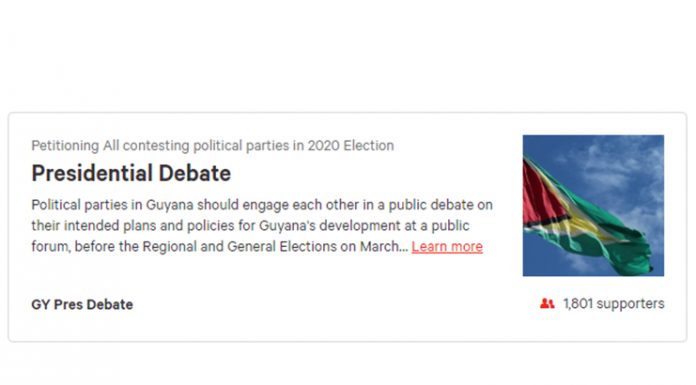This screenshot has width=696, height=385.
Task: Click the cloudy sky area of the thumbnail
Action: pyautogui.click(x=621, y=164)
